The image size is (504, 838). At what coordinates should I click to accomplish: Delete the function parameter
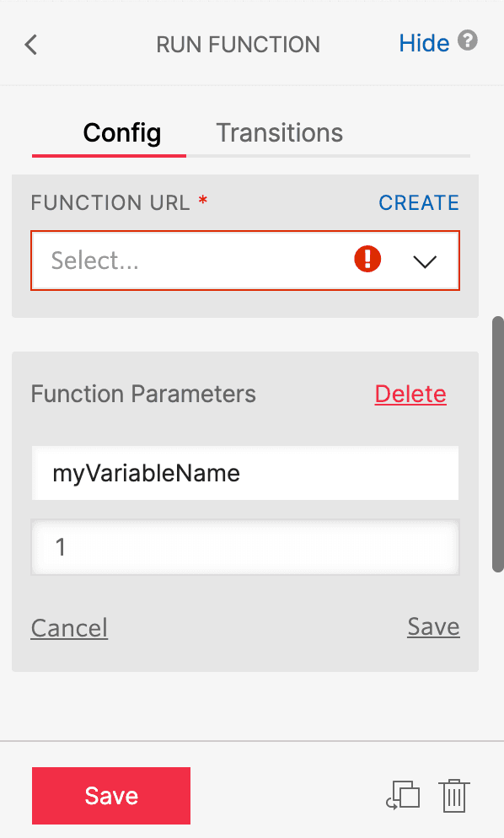click(410, 394)
